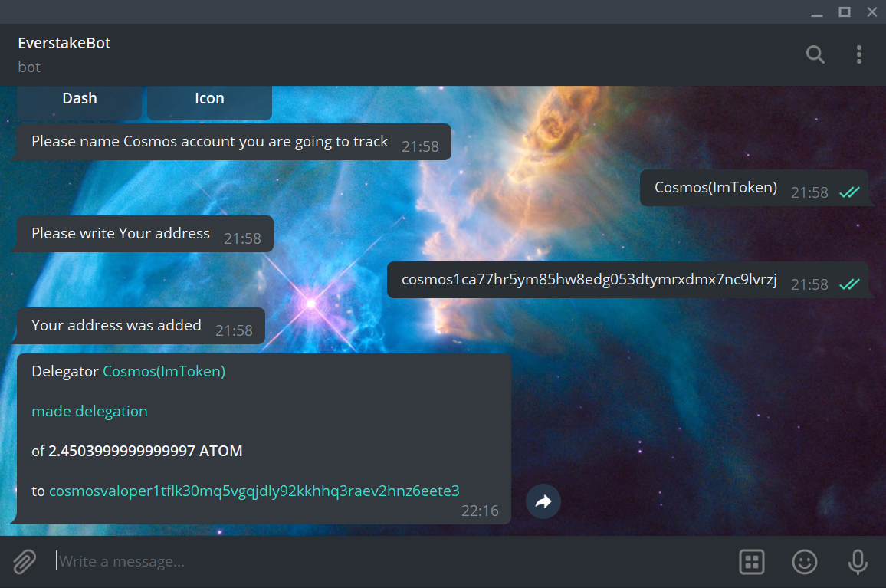Open the bot commands keyboard icon
The width and height of the screenshot is (886, 588).
tap(752, 561)
